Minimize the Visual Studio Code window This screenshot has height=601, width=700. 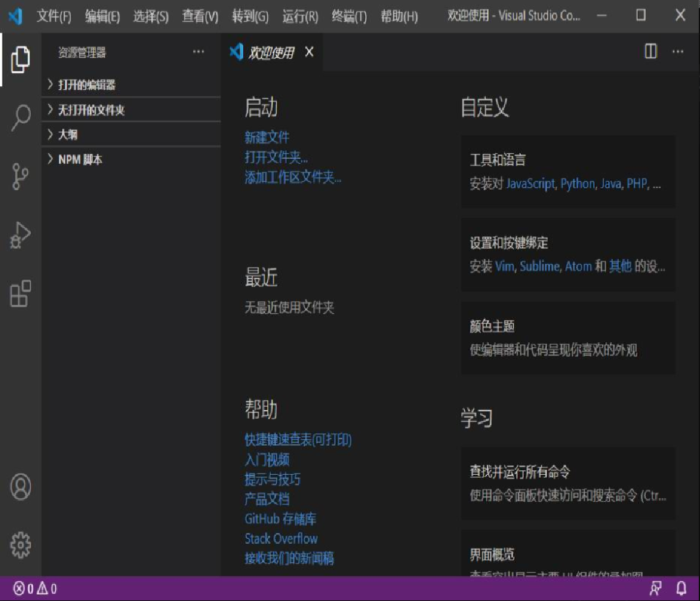[601, 15]
